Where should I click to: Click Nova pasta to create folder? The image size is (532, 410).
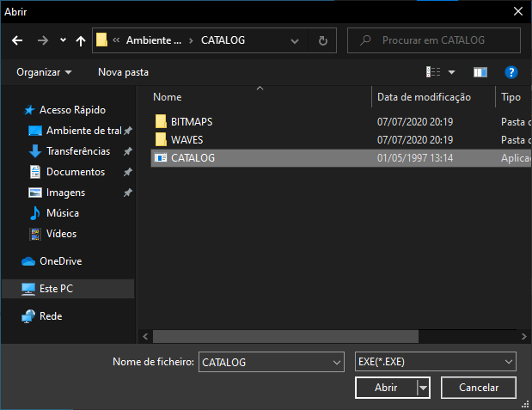point(123,72)
